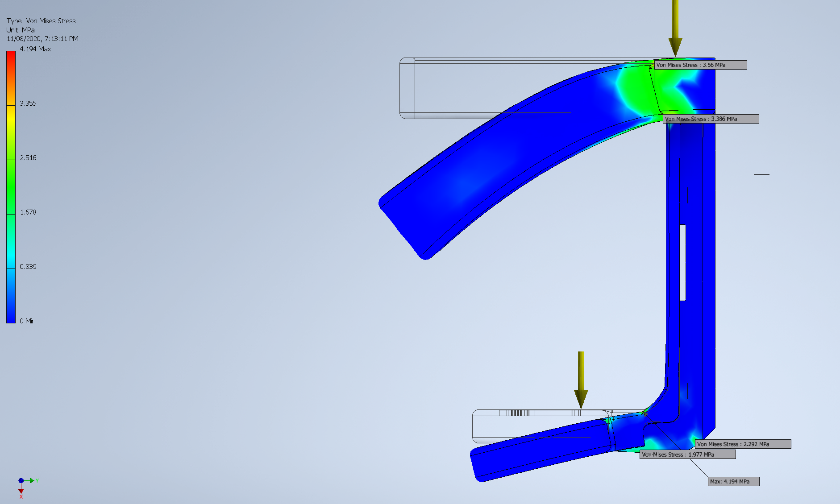Click the 1.678 legend value
This screenshot has width=840, height=504.
(28, 212)
